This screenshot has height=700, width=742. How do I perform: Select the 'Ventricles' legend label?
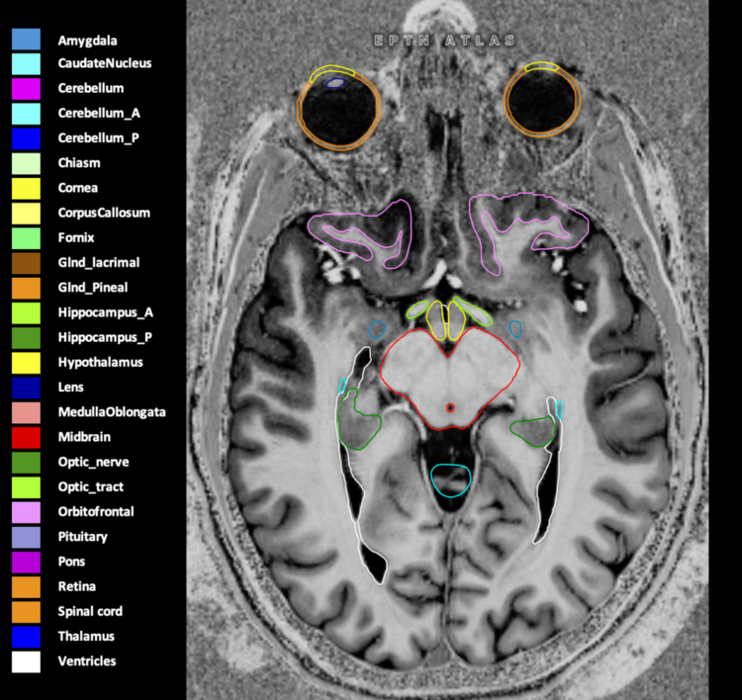[x=87, y=661]
